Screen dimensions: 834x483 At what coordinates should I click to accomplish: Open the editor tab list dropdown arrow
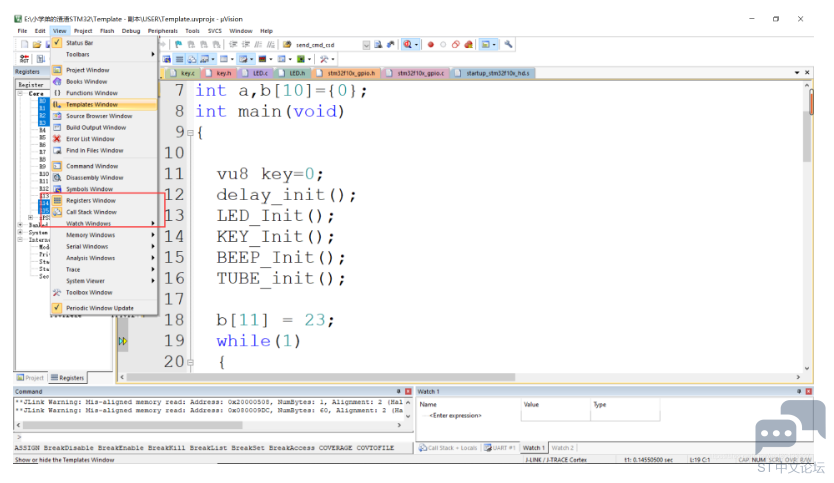(x=797, y=72)
